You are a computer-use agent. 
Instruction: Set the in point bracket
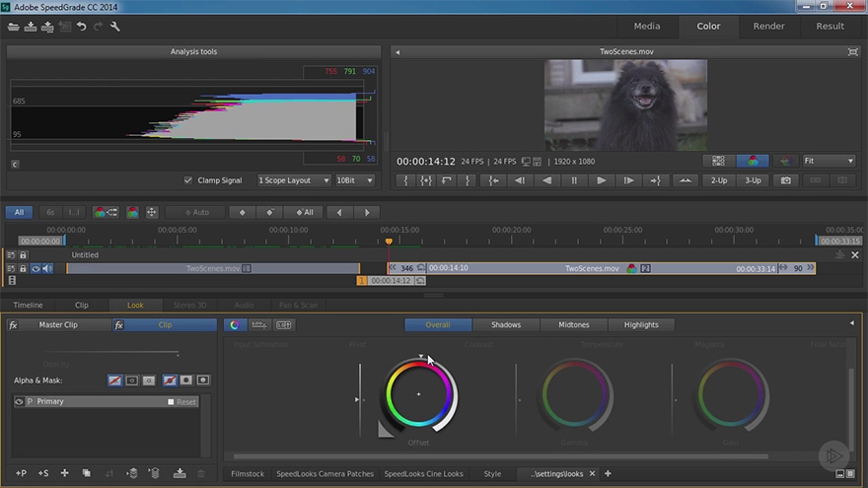[405, 180]
